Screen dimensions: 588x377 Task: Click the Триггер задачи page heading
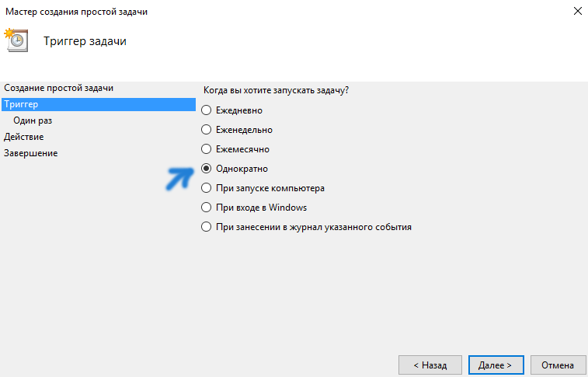(x=85, y=41)
